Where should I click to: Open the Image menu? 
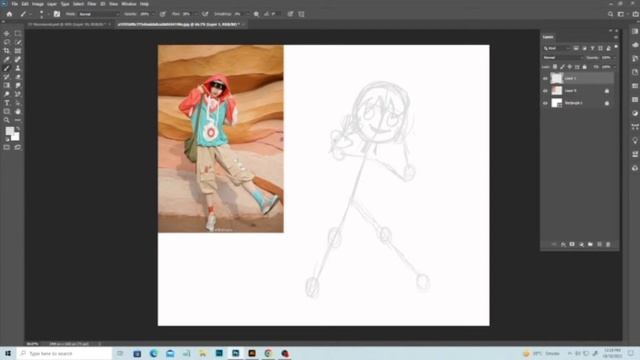(38, 4)
